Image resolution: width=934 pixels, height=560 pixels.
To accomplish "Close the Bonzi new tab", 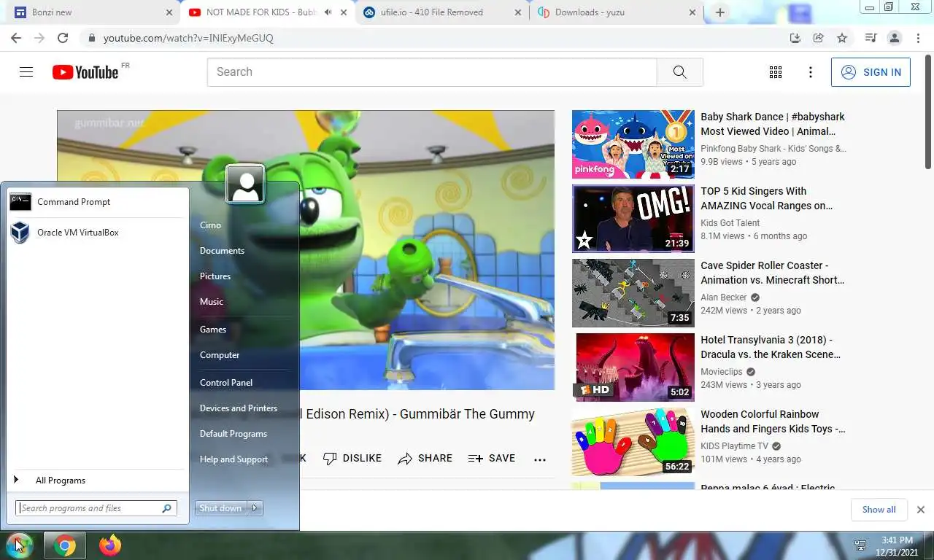I will [169, 12].
